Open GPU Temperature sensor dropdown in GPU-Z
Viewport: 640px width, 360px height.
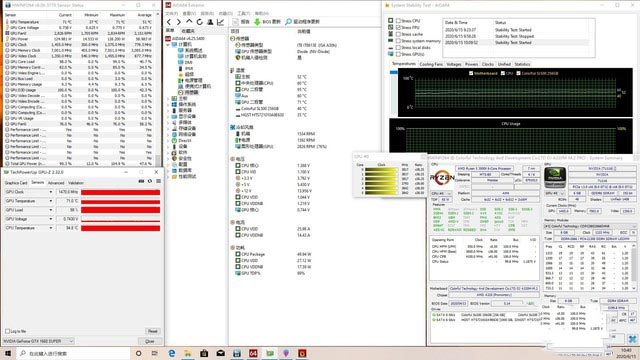51,201
